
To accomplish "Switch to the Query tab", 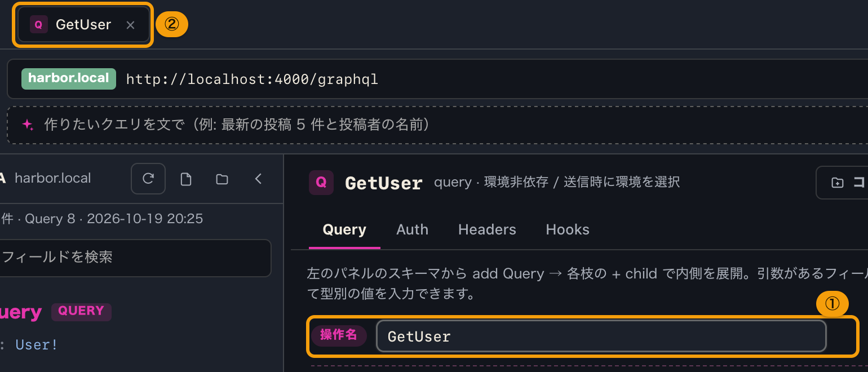I will [344, 230].
